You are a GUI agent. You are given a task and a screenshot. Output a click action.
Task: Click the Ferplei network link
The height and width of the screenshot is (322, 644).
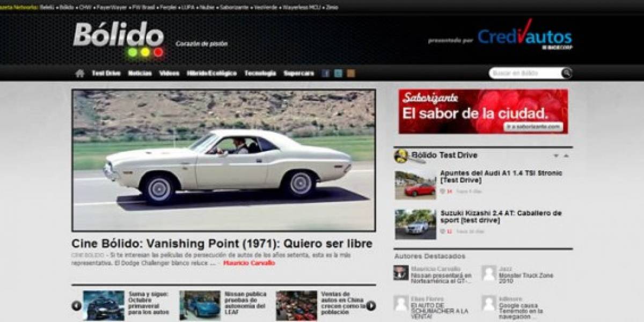coord(169,8)
